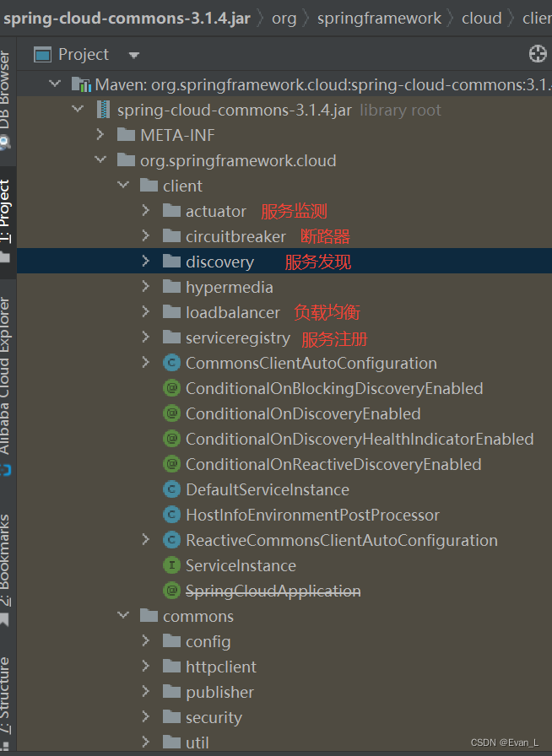
Task: Click the cloud breadcrumb item
Action: click(x=481, y=17)
